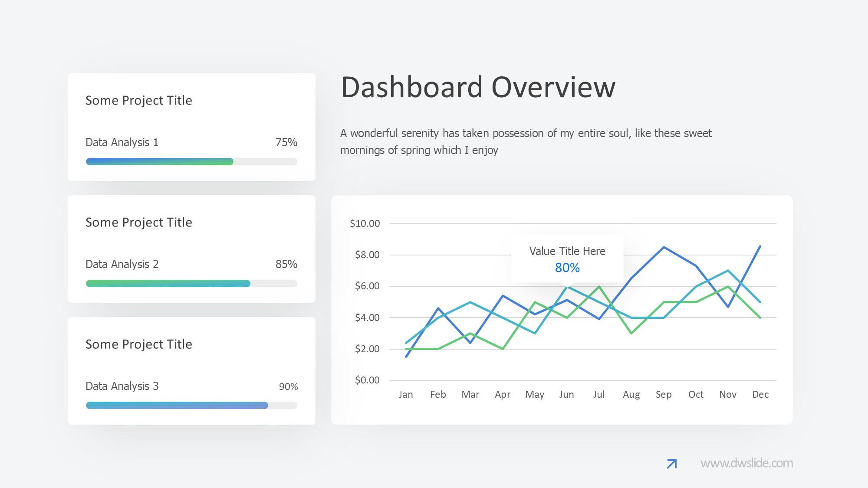Click the Data Analysis 3 progress bar
868x488 pixels.
[x=191, y=406]
